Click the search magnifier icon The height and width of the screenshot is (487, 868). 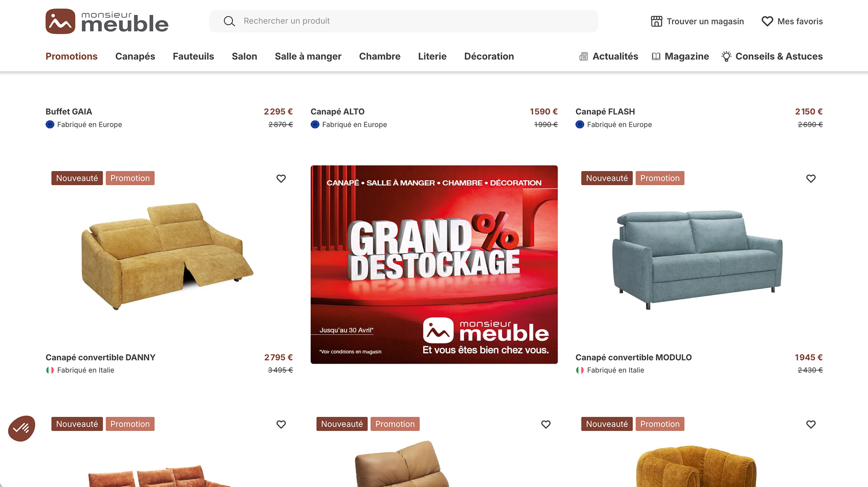pyautogui.click(x=229, y=21)
